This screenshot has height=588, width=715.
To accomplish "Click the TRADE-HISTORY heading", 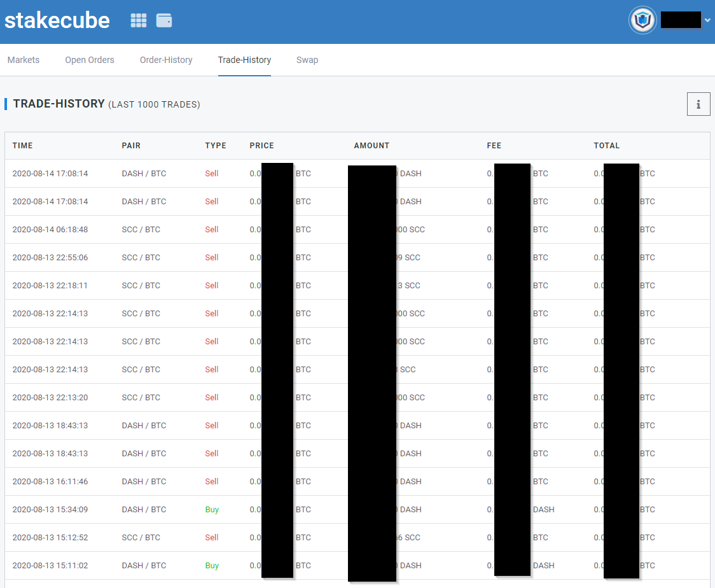I will pyautogui.click(x=59, y=104).
